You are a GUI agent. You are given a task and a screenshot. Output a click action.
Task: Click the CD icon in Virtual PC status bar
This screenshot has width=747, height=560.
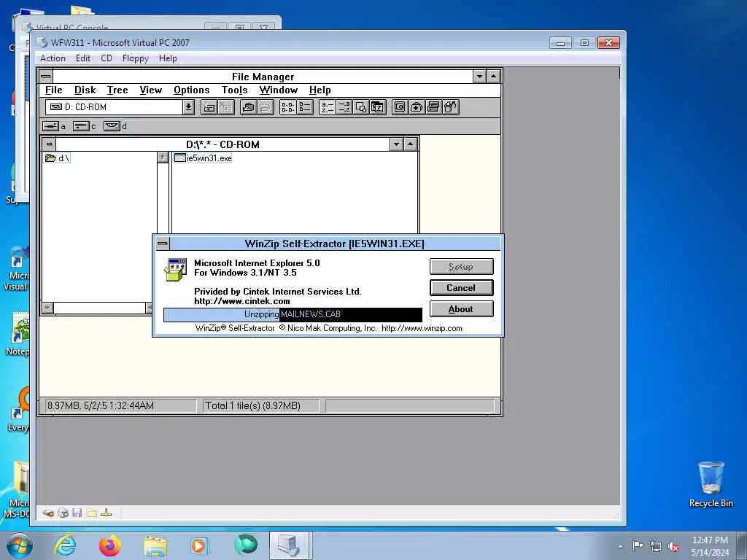point(63,513)
